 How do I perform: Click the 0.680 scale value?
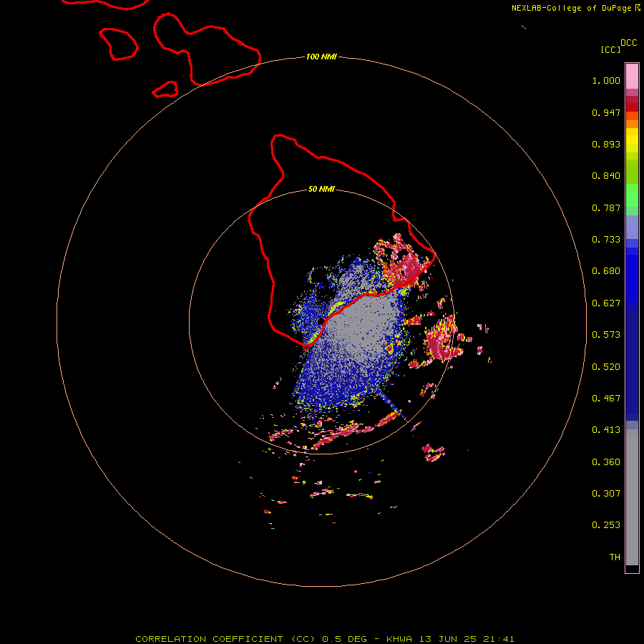click(x=606, y=271)
